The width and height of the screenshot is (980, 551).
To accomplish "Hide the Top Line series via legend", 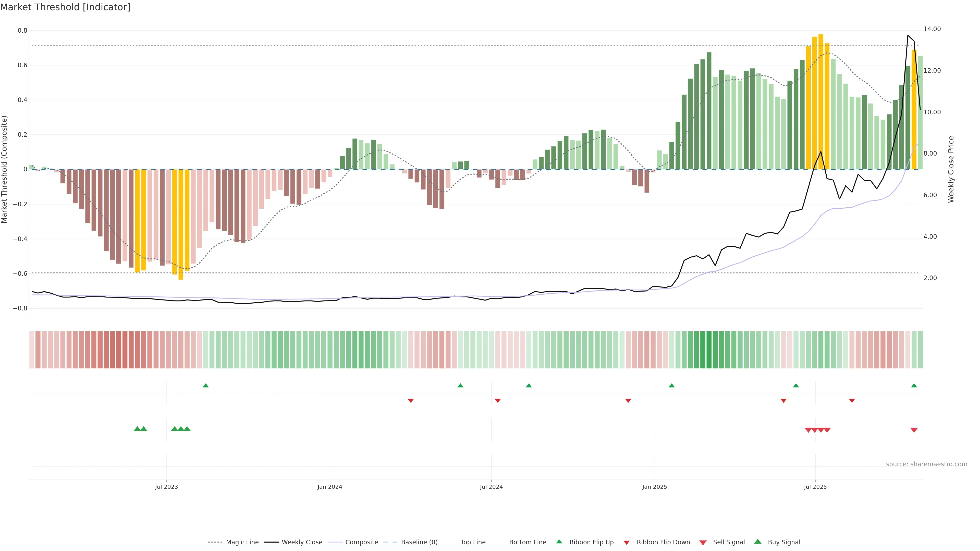I will (x=473, y=542).
